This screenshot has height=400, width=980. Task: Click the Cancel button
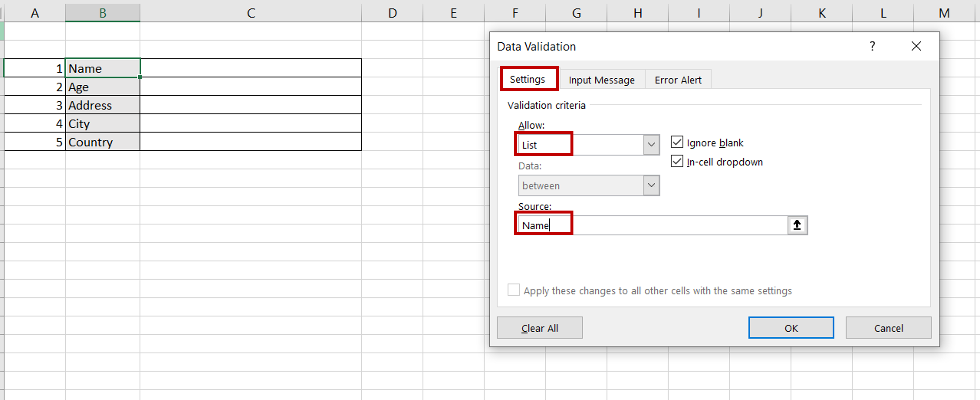coord(889,328)
